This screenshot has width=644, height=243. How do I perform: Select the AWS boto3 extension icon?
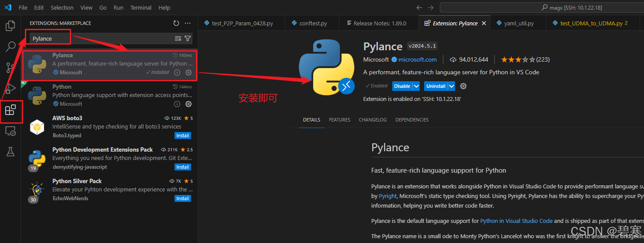[37, 127]
